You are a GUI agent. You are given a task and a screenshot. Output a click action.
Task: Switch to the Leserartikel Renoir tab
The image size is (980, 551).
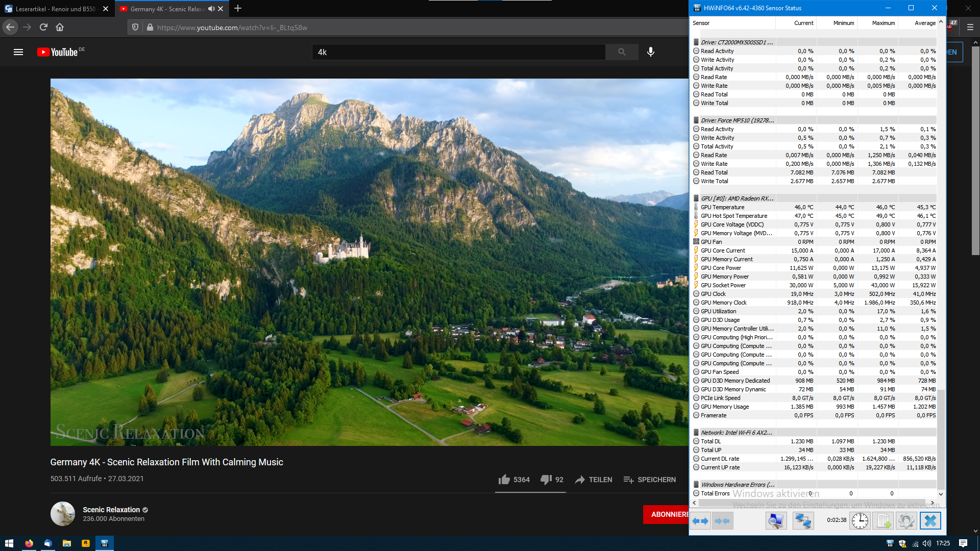coord(56,9)
